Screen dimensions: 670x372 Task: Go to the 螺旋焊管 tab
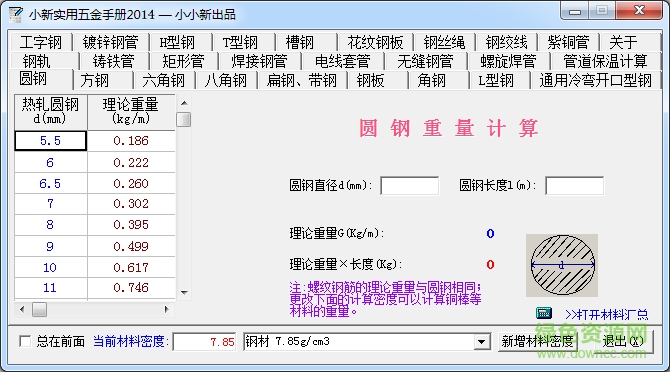click(x=508, y=62)
